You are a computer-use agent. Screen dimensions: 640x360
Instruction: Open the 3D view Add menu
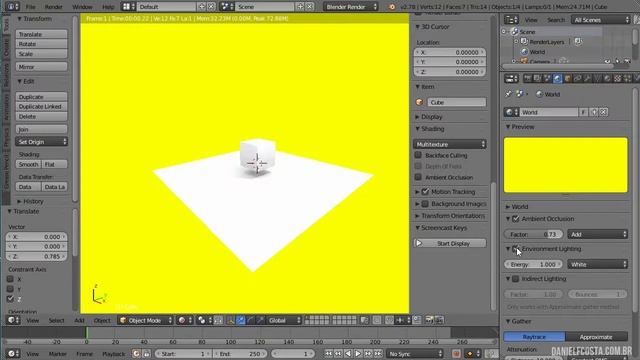79,320
